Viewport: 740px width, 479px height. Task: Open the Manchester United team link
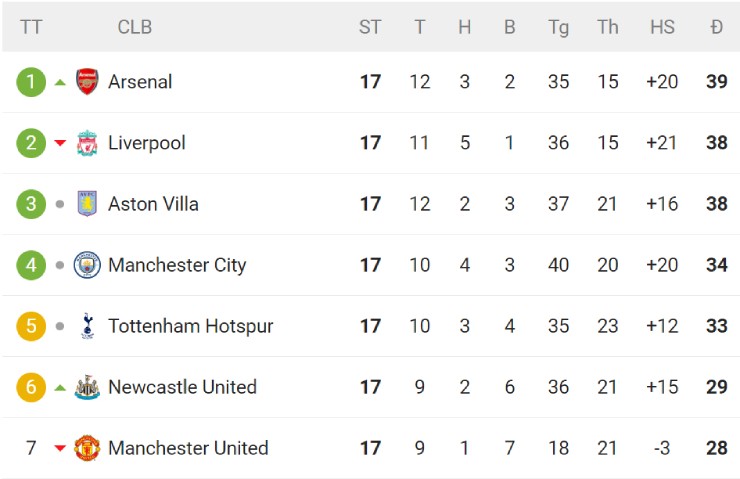click(x=188, y=448)
